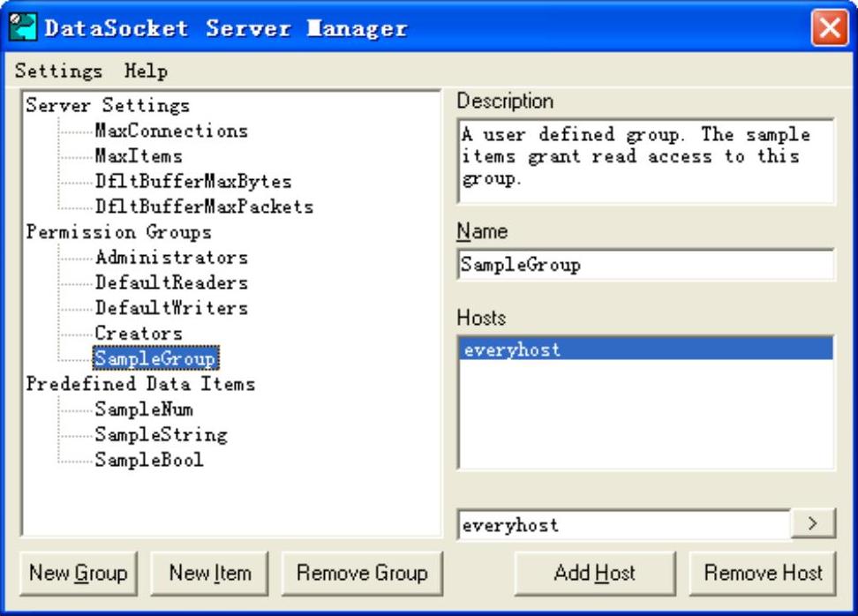Image resolution: width=858 pixels, height=616 pixels.
Task: Select the Administrators group
Action: 171,257
